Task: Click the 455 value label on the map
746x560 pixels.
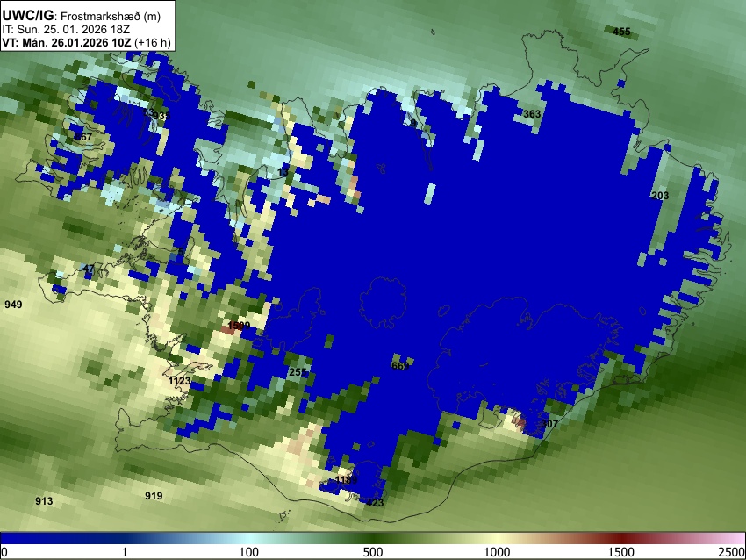Action: (x=621, y=32)
